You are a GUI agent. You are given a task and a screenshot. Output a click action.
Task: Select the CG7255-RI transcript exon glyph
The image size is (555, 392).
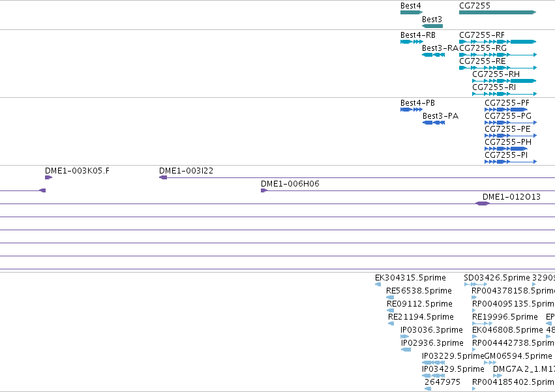504,94
